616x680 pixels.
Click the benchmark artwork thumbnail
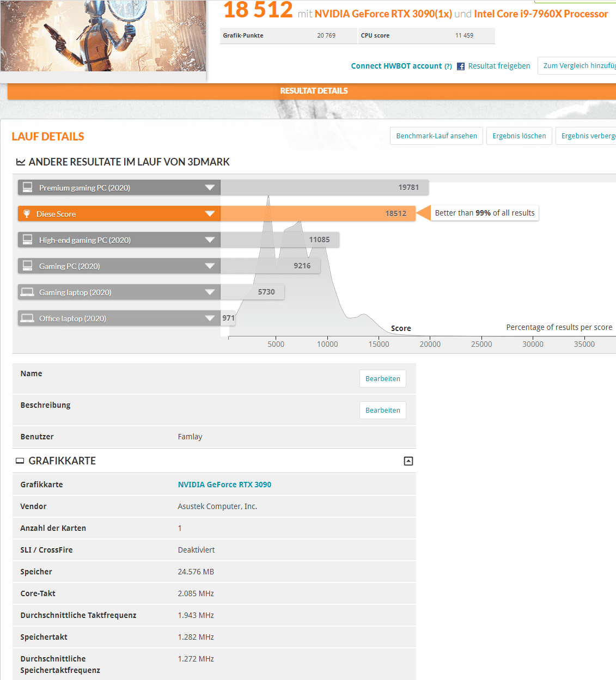point(103,35)
